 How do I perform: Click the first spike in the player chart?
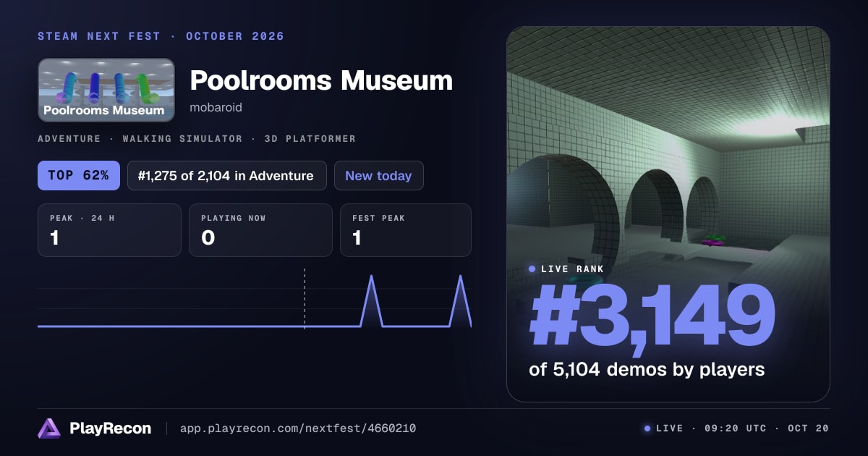point(371,300)
